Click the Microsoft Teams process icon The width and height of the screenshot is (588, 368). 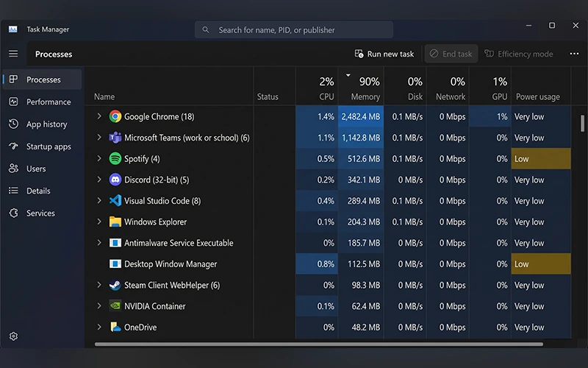coord(115,138)
